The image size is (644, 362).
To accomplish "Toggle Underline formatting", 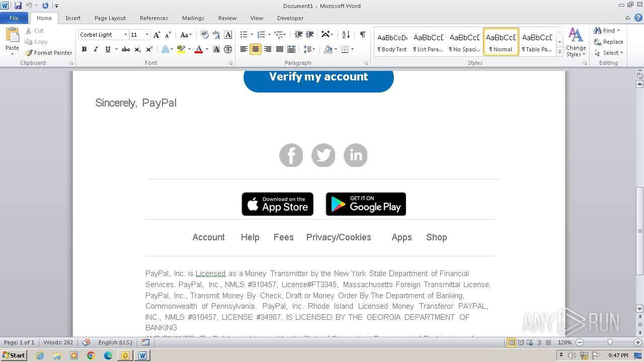I will tap(107, 49).
